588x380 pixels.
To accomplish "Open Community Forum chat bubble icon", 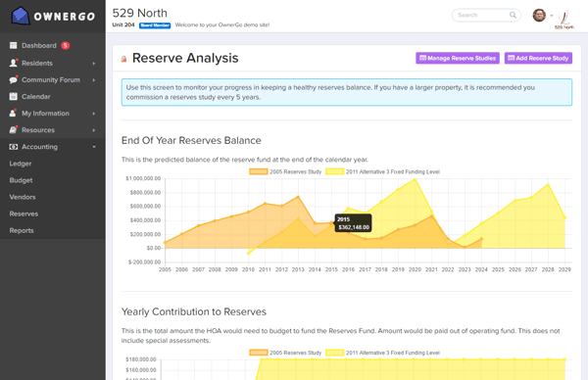I will (x=14, y=79).
